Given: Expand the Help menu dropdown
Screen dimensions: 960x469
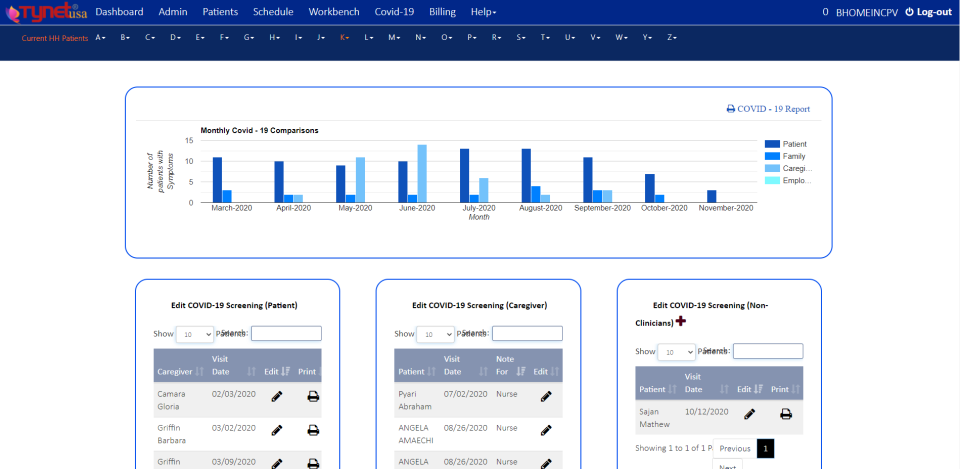Looking at the screenshot, I should coord(483,12).
